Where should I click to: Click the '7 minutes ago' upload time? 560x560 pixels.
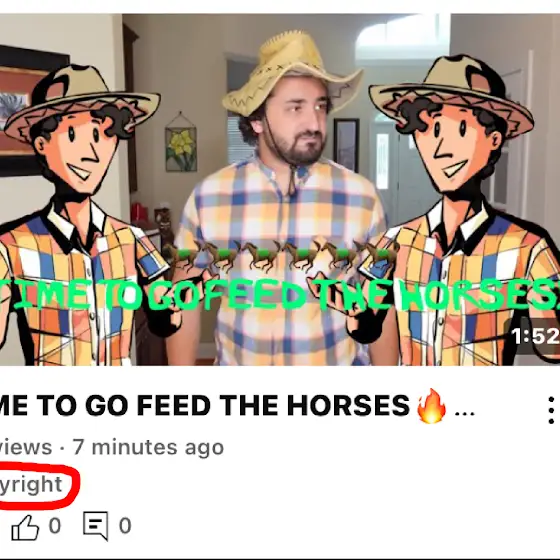(149, 447)
